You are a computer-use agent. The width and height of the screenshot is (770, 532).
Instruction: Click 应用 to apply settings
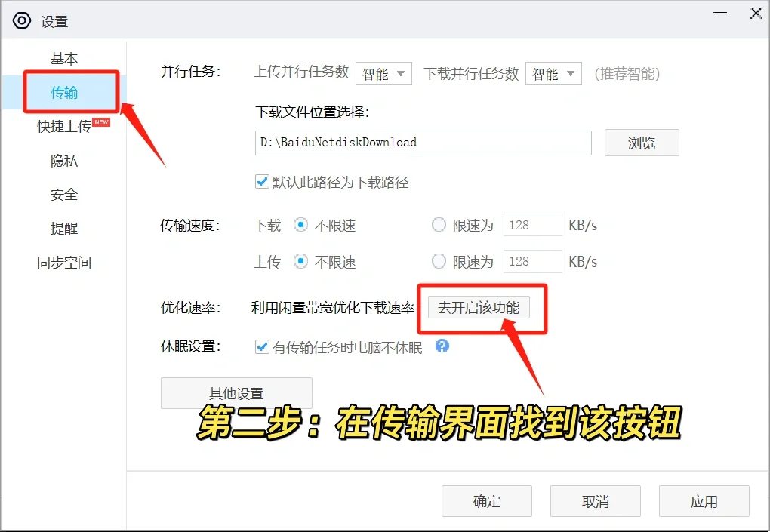[x=704, y=500]
